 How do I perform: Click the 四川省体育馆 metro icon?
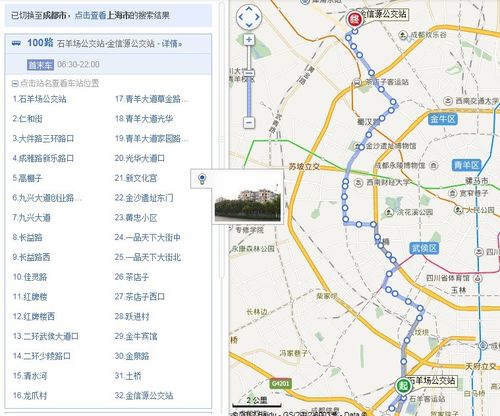pyautogui.click(x=478, y=278)
